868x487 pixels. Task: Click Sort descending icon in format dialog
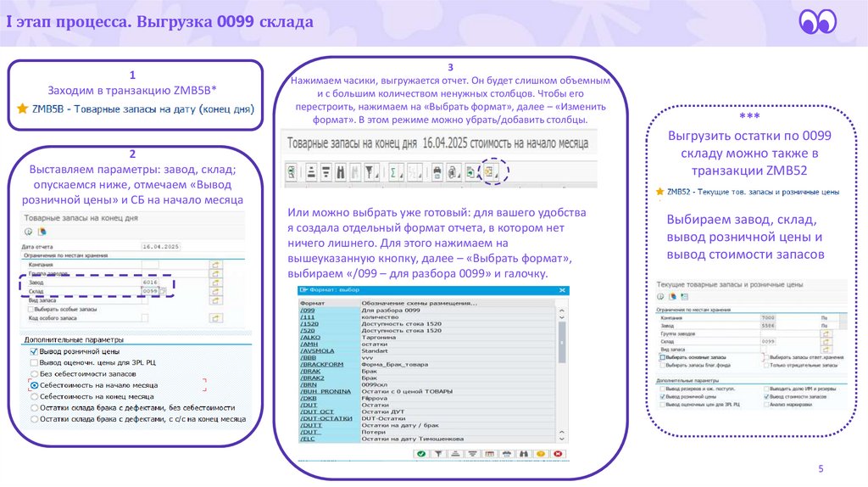(x=473, y=454)
